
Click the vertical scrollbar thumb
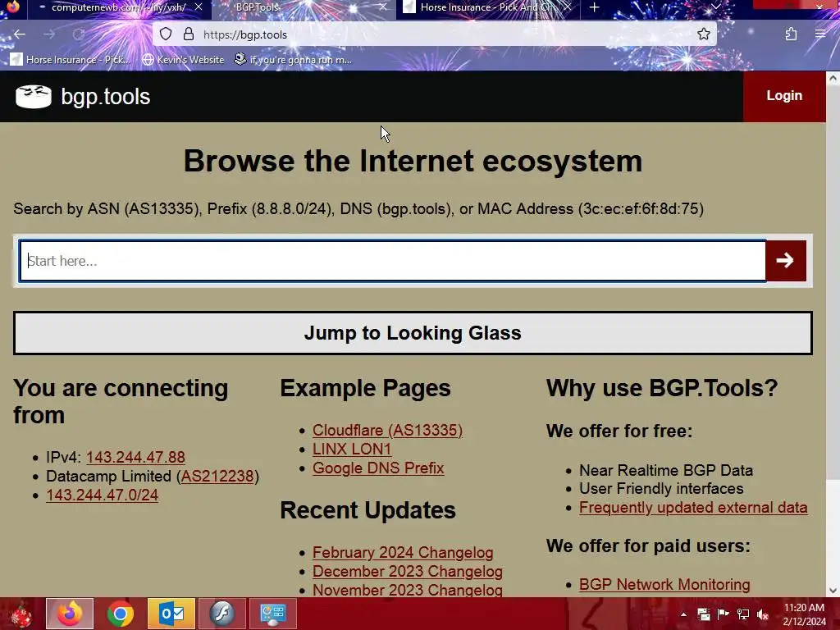point(833,282)
